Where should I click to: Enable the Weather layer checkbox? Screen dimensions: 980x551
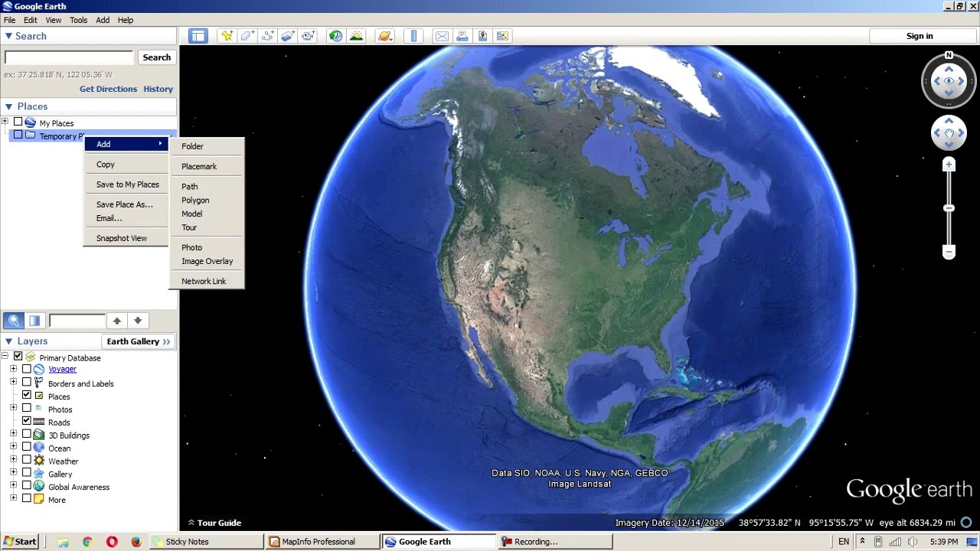pos(27,460)
